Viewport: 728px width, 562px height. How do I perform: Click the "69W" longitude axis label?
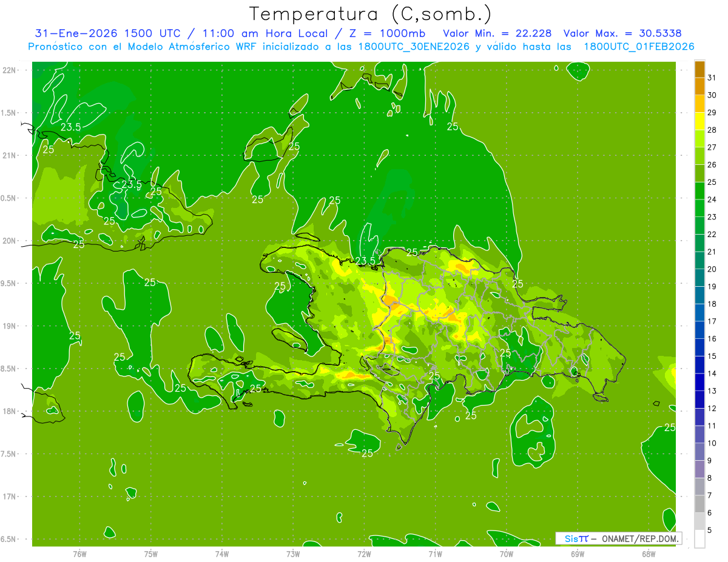click(x=577, y=554)
